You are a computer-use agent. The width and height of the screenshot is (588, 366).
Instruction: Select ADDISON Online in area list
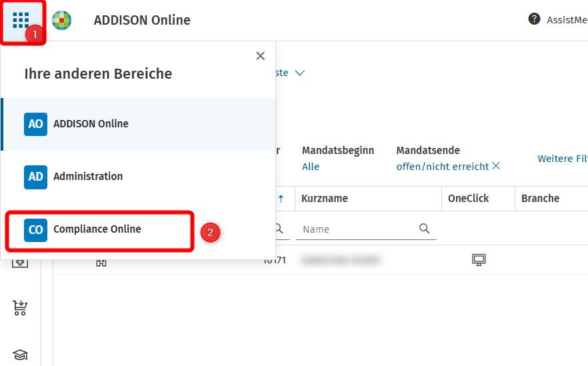pos(139,124)
